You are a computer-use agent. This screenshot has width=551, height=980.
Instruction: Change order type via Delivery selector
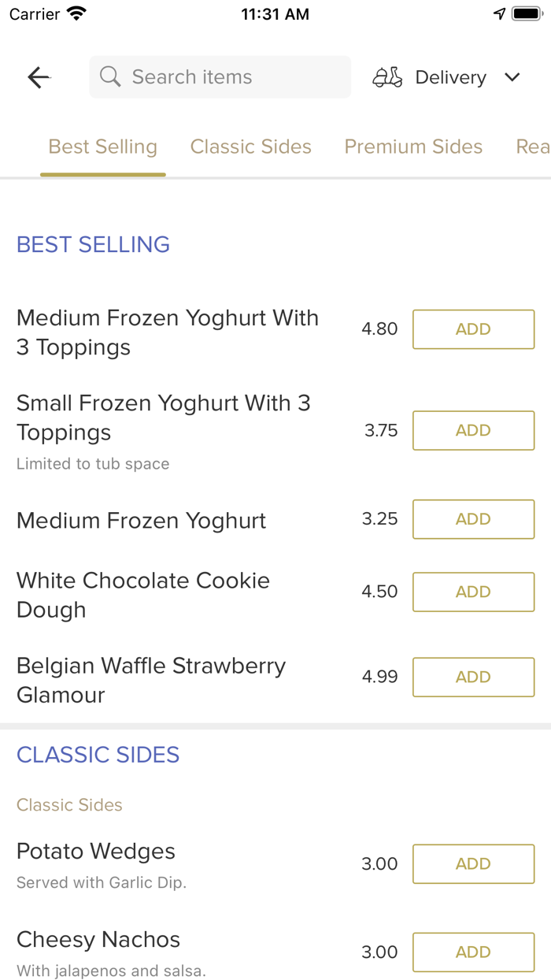(x=450, y=77)
